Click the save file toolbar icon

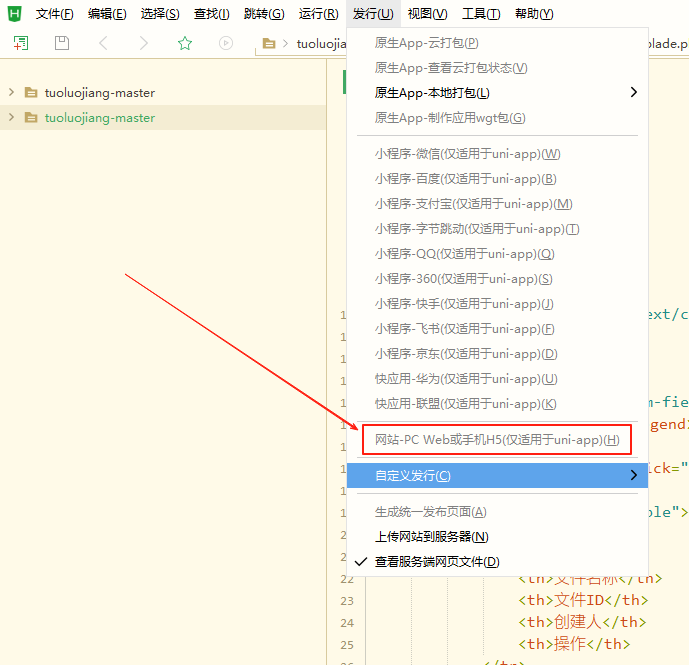coord(62,43)
